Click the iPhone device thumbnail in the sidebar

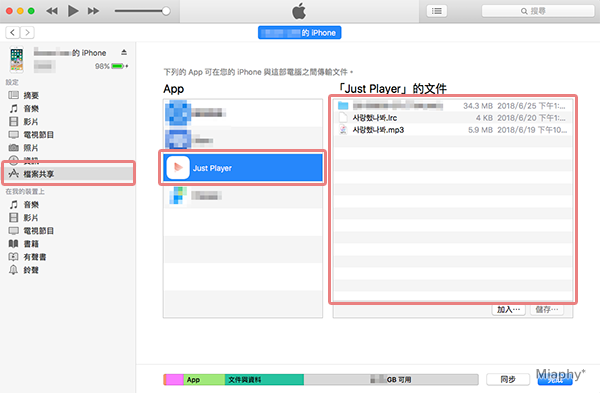[16, 60]
